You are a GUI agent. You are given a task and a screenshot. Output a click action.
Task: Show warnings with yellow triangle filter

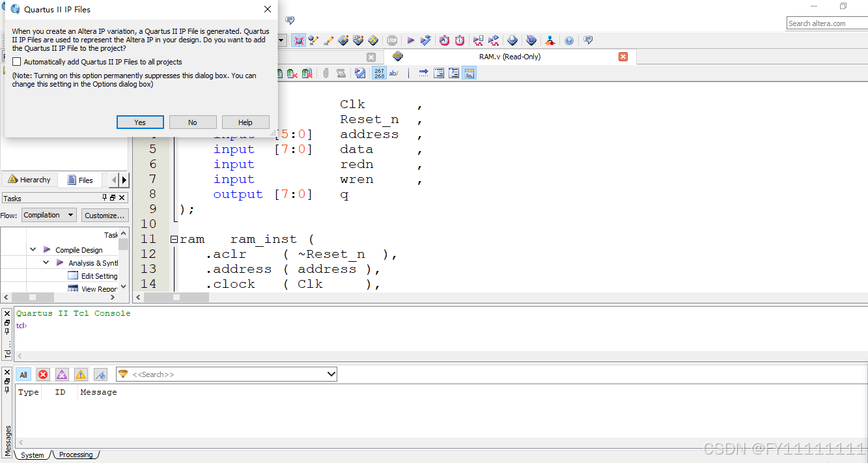click(x=81, y=374)
